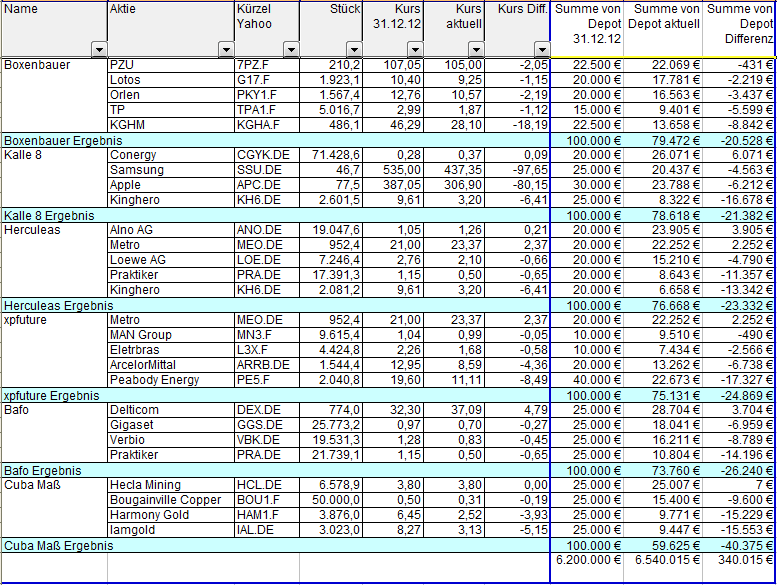Open the Aktie column filter dropdown
Screen dimensions: 777x585
[226, 50]
